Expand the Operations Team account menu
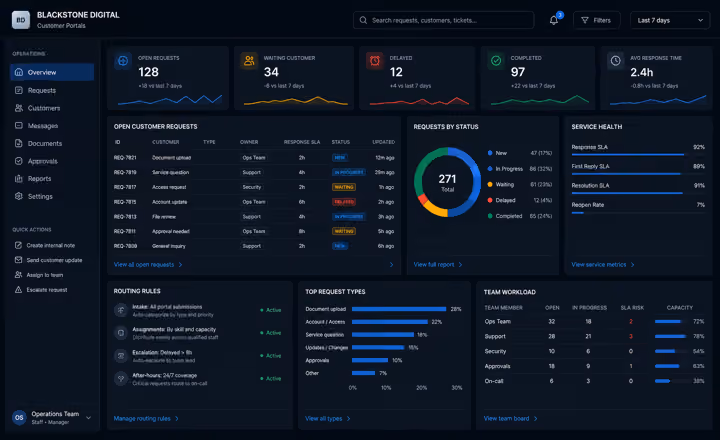Image resolution: width=720 pixels, height=440 pixels. tap(89, 417)
